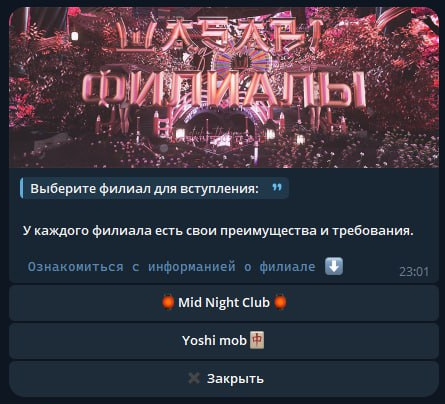Image resolution: width=445 pixels, height=404 pixels.
Task: Click the gray X icon beside Закрыть
Action: (194, 378)
